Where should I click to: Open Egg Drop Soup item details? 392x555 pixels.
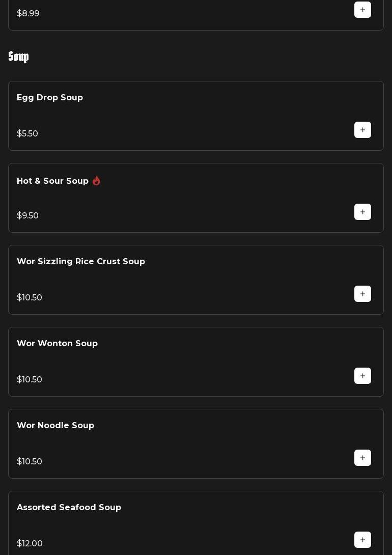[x=50, y=97]
